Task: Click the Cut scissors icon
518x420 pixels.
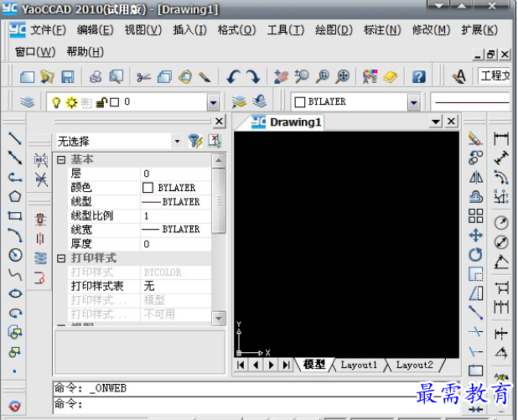Action: pos(143,77)
